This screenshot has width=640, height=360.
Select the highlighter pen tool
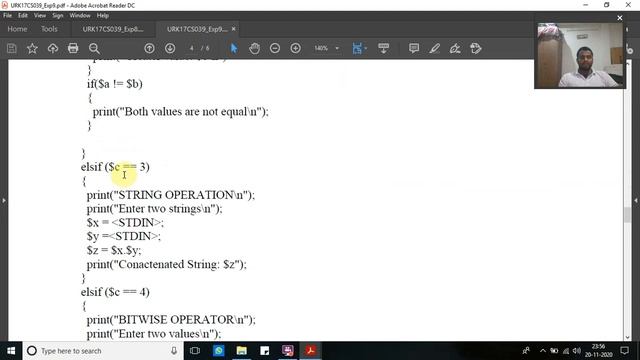click(x=434, y=49)
